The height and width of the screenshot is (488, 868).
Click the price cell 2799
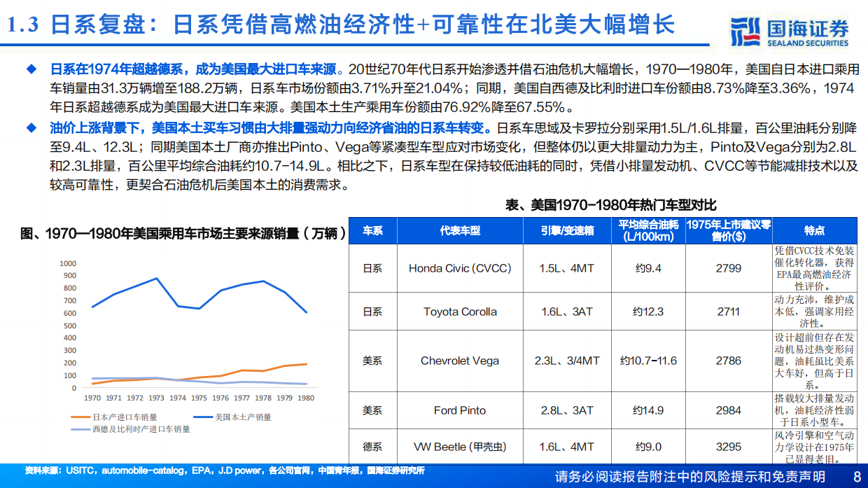pos(728,268)
